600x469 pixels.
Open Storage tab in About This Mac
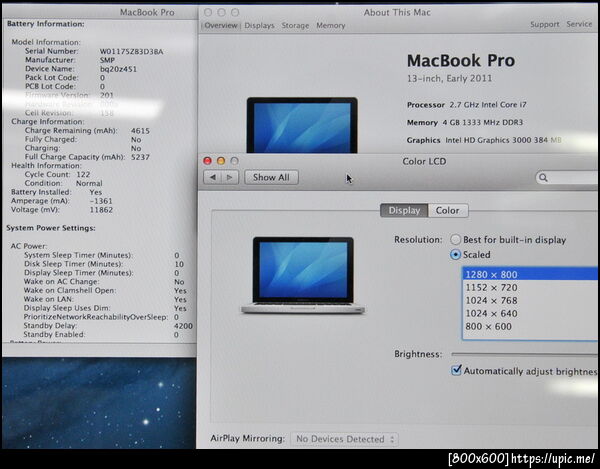[x=295, y=26]
